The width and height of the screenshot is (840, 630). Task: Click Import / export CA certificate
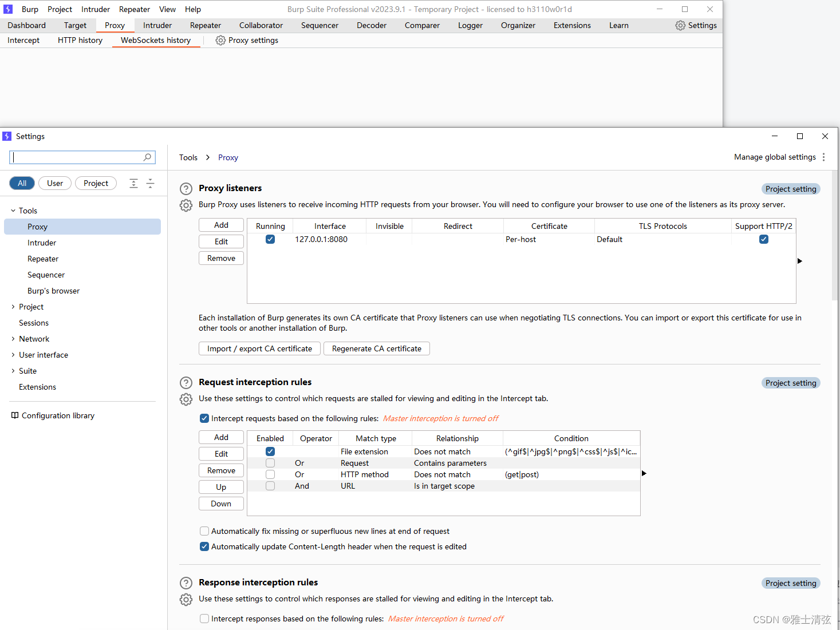tap(259, 348)
